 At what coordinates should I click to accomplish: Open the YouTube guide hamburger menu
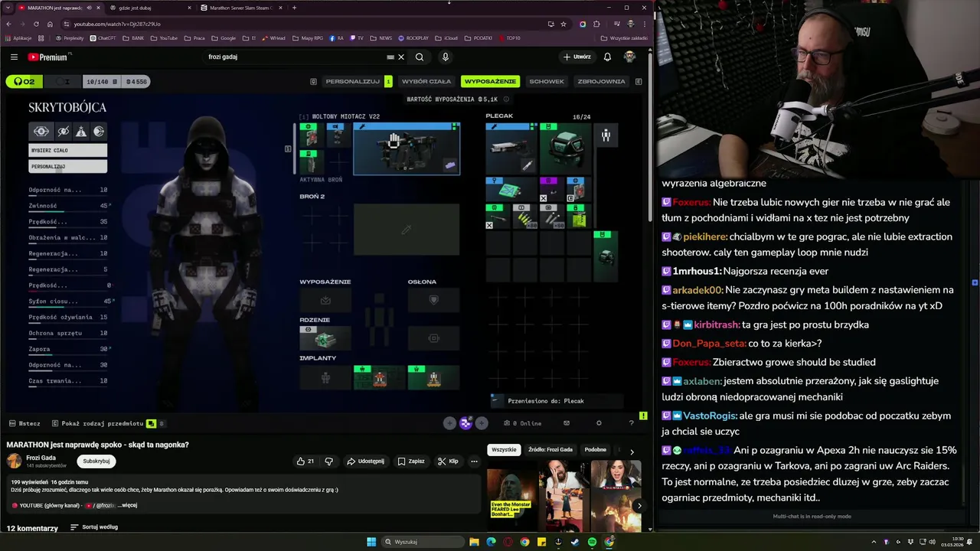(x=14, y=57)
